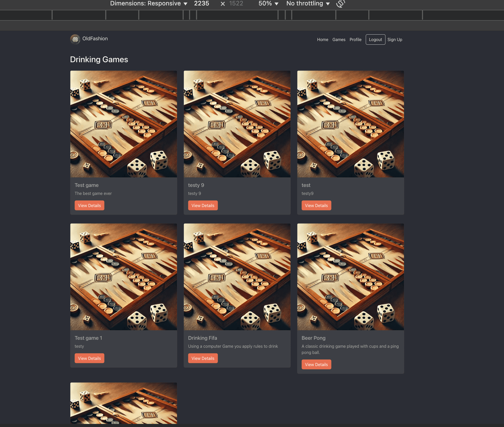The width and height of the screenshot is (504, 427).
Task: Open the 50% zoom dropdown
Action: tap(268, 3)
